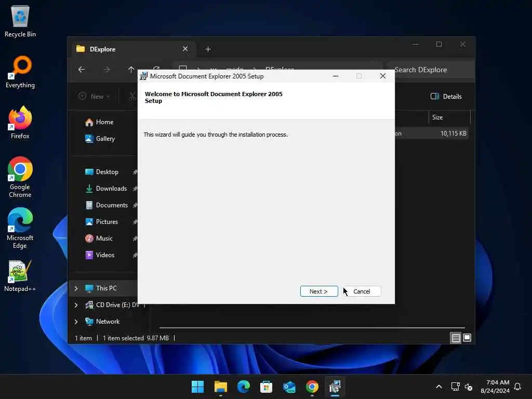Viewport: 532px width, 399px height.
Task: Open the muted volume tray icon
Action: coord(469,387)
